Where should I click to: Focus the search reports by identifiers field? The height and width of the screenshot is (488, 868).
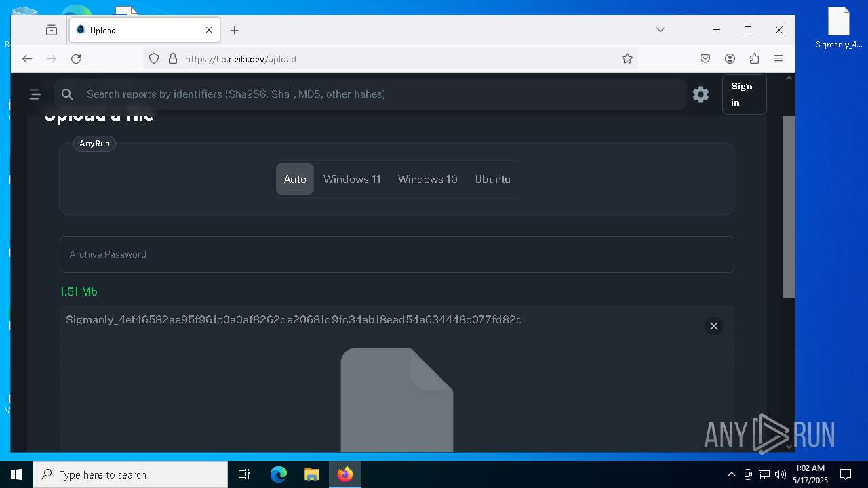(x=370, y=94)
